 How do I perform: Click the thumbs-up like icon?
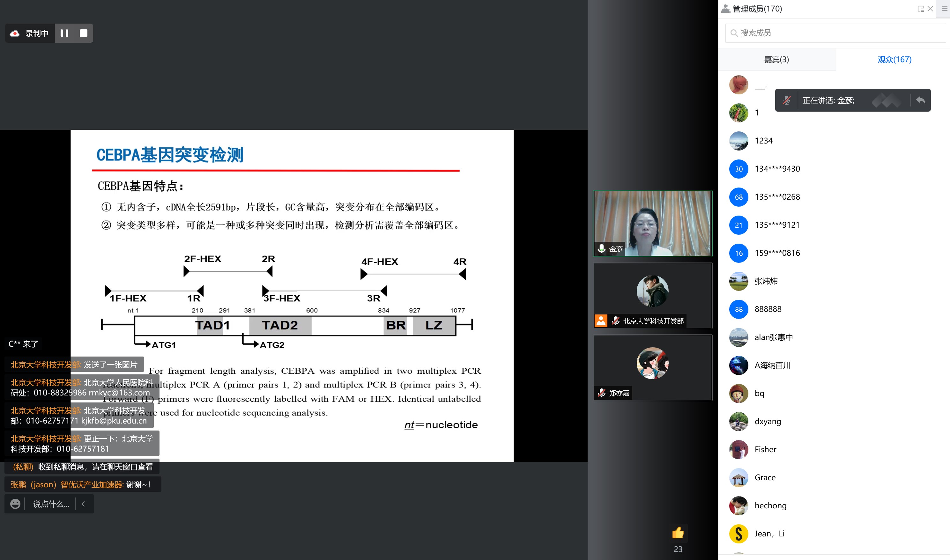tap(678, 533)
